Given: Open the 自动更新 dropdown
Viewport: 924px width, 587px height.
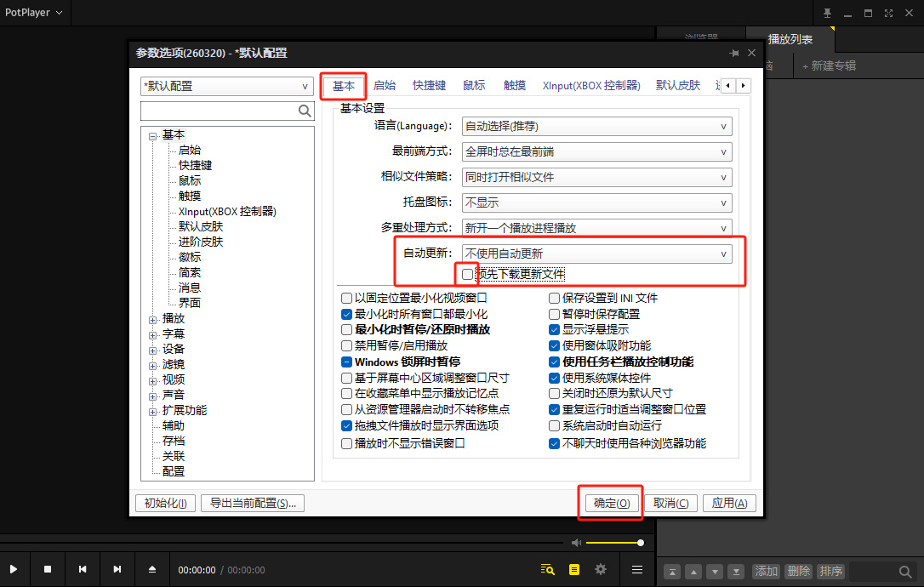Looking at the screenshot, I should click(597, 254).
